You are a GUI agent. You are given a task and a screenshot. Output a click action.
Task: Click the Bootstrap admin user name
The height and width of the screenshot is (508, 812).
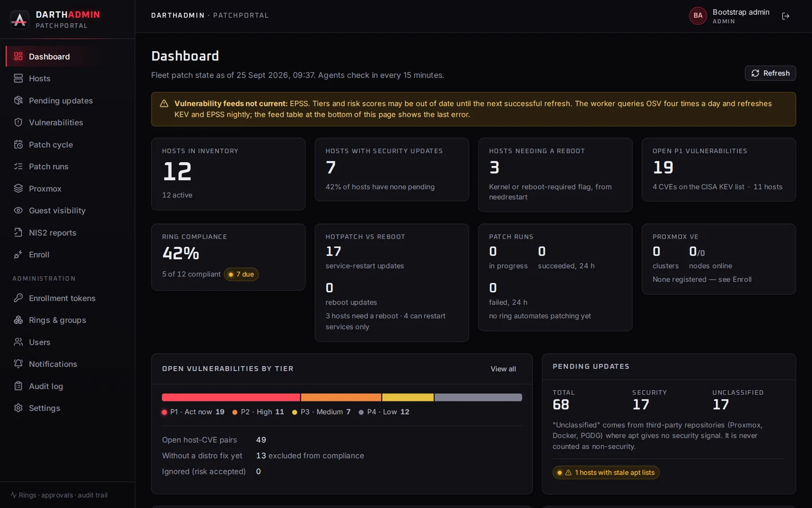(741, 12)
